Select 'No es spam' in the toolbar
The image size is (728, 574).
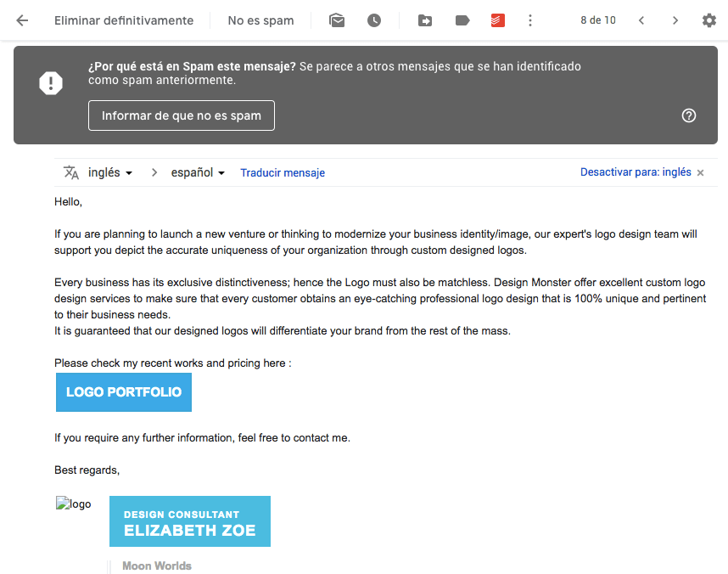tap(260, 20)
